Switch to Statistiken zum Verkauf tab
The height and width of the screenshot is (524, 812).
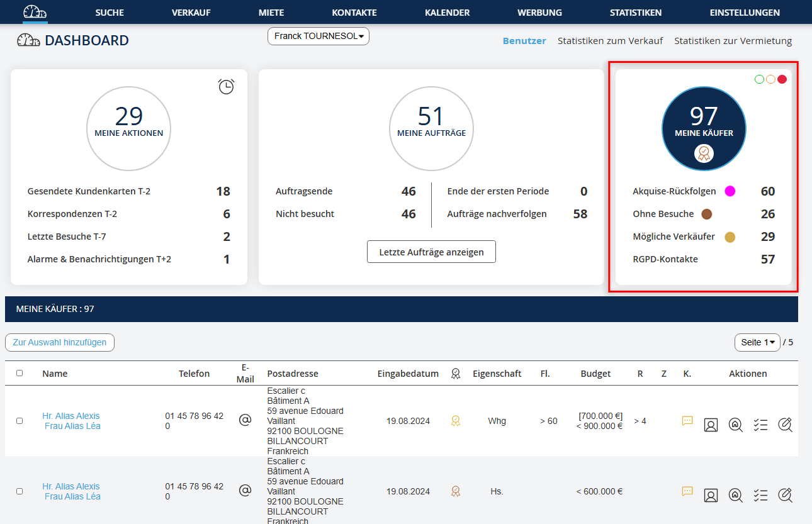click(x=610, y=41)
